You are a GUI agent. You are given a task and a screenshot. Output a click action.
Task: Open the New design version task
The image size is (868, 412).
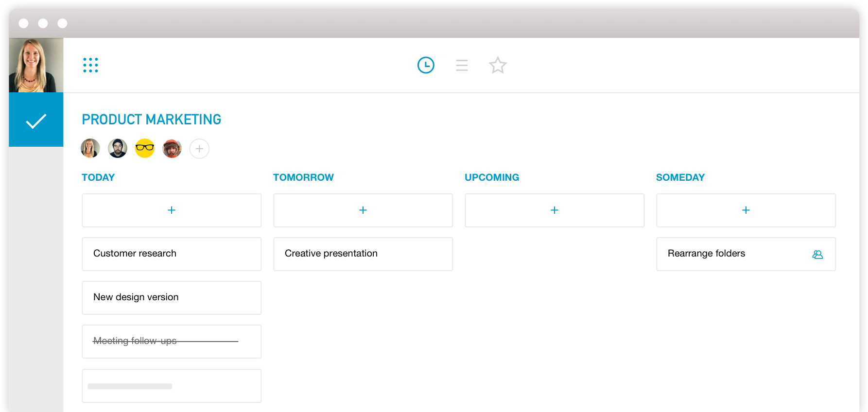pos(172,297)
